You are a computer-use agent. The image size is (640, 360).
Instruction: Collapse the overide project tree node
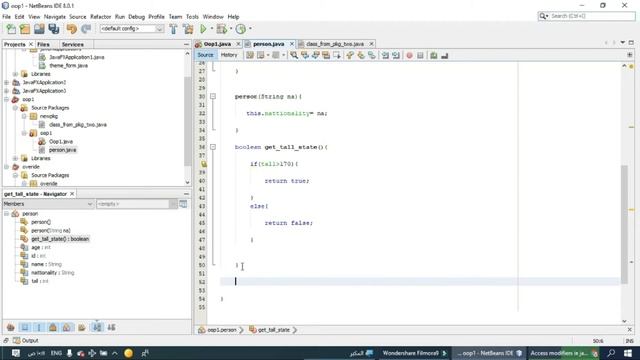pos(7,167)
